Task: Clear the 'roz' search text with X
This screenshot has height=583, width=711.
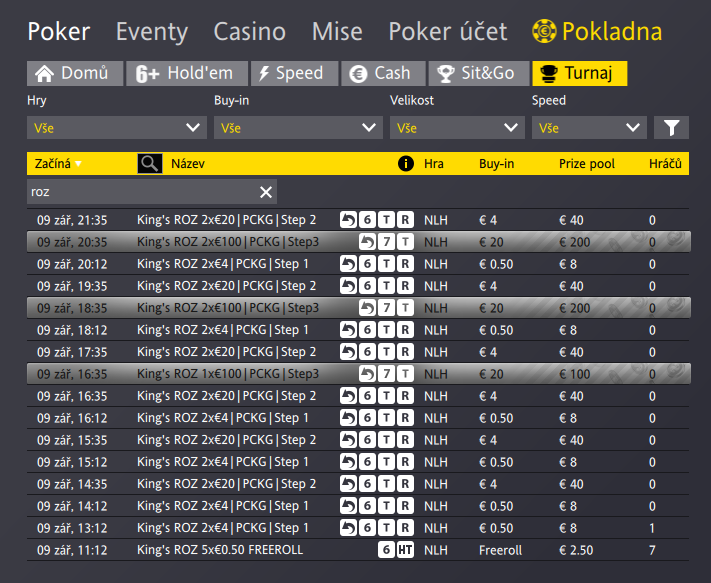Action: click(266, 192)
